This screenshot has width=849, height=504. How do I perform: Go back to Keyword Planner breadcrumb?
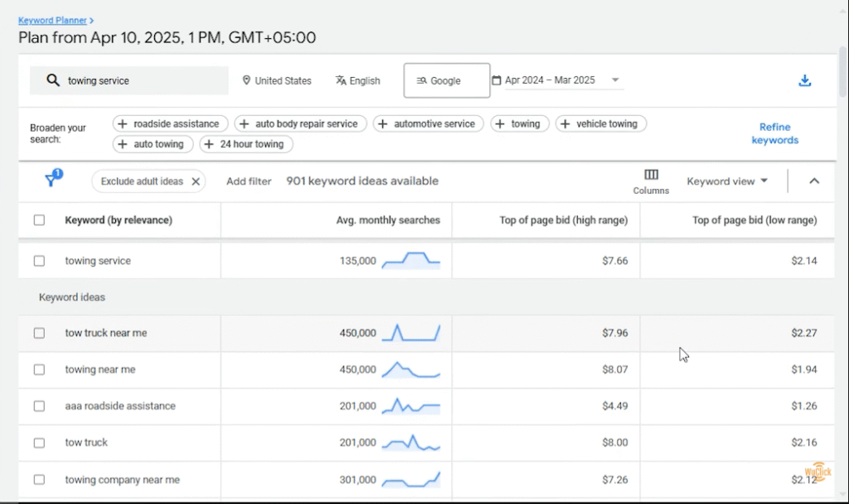[52, 20]
